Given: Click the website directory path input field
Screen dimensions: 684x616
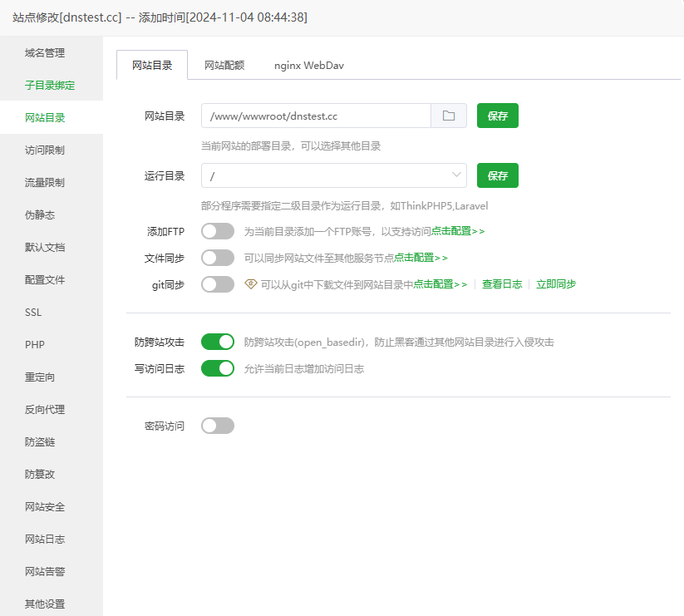Looking at the screenshot, I should [316, 116].
